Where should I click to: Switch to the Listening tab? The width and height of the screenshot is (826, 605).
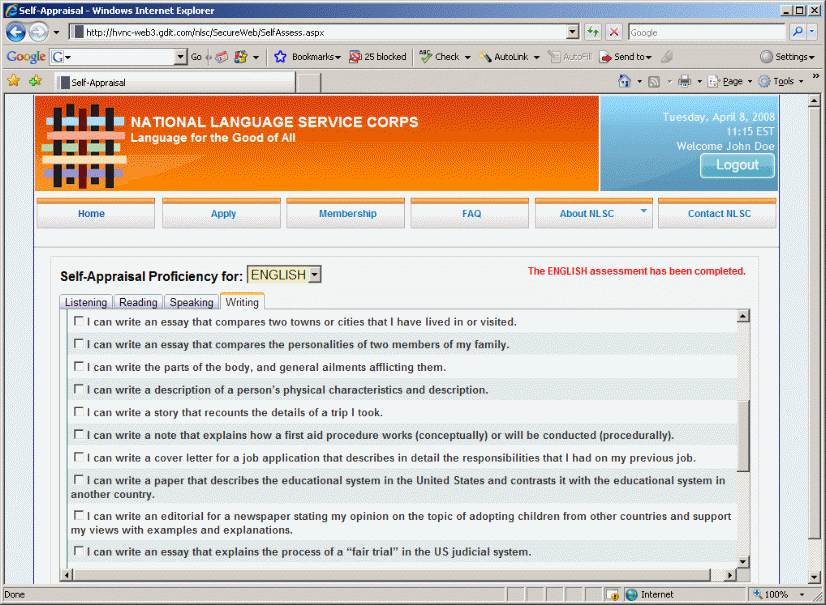coord(86,302)
